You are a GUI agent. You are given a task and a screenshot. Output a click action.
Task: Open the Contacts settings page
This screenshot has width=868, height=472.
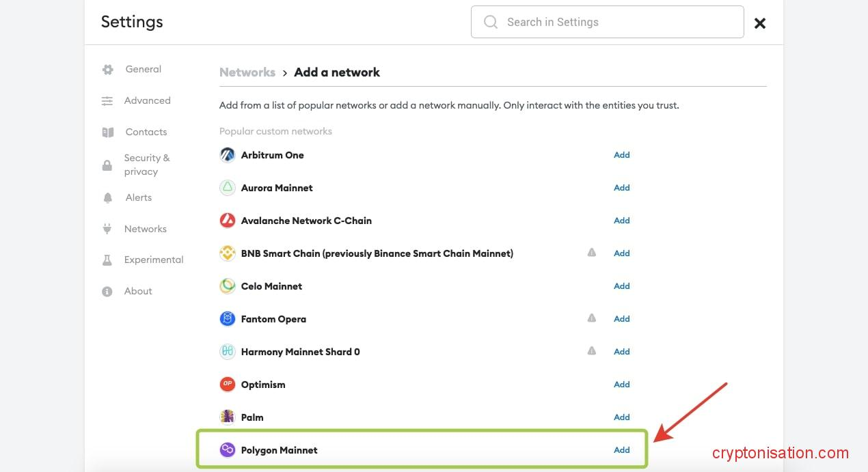tap(146, 132)
